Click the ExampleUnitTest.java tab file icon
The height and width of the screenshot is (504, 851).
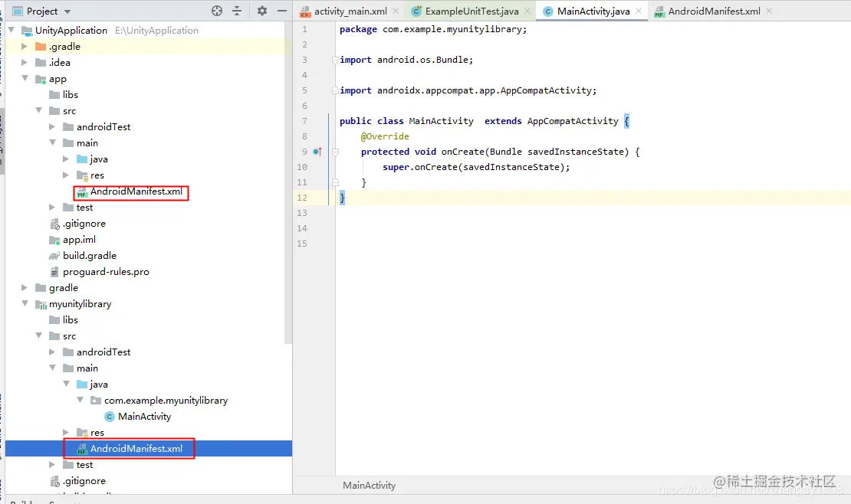click(416, 11)
